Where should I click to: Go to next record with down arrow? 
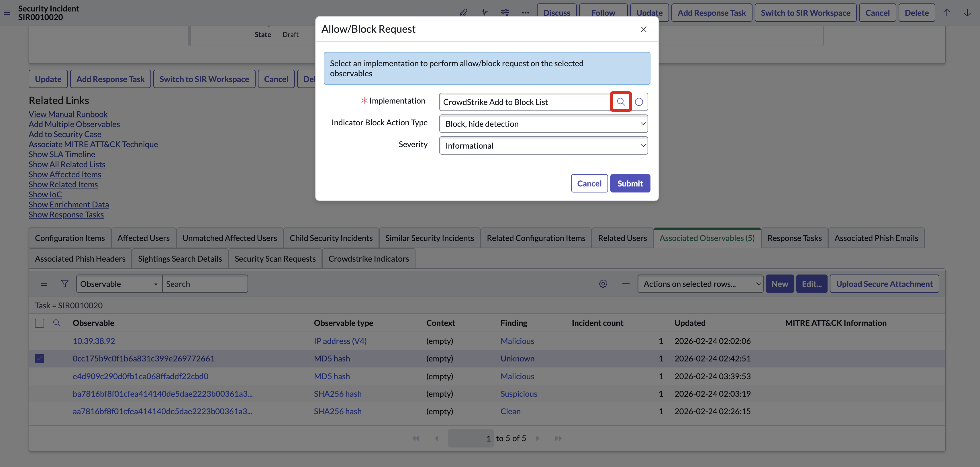(x=967, y=13)
